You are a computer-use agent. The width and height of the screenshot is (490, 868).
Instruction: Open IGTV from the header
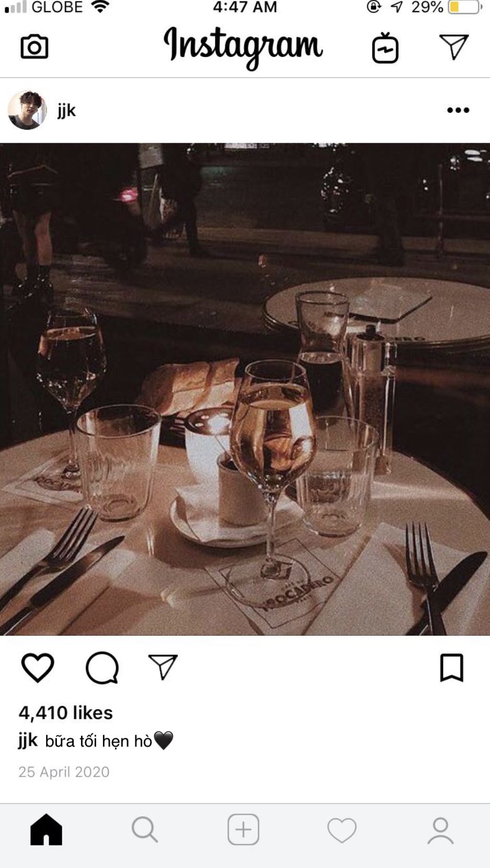click(385, 48)
